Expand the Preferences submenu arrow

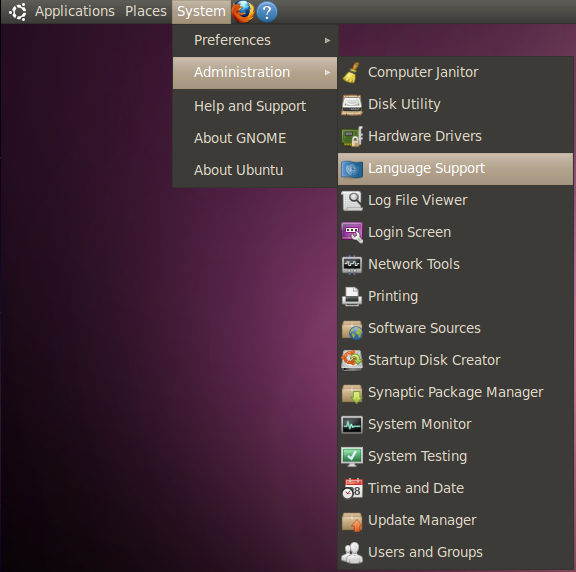[327, 40]
